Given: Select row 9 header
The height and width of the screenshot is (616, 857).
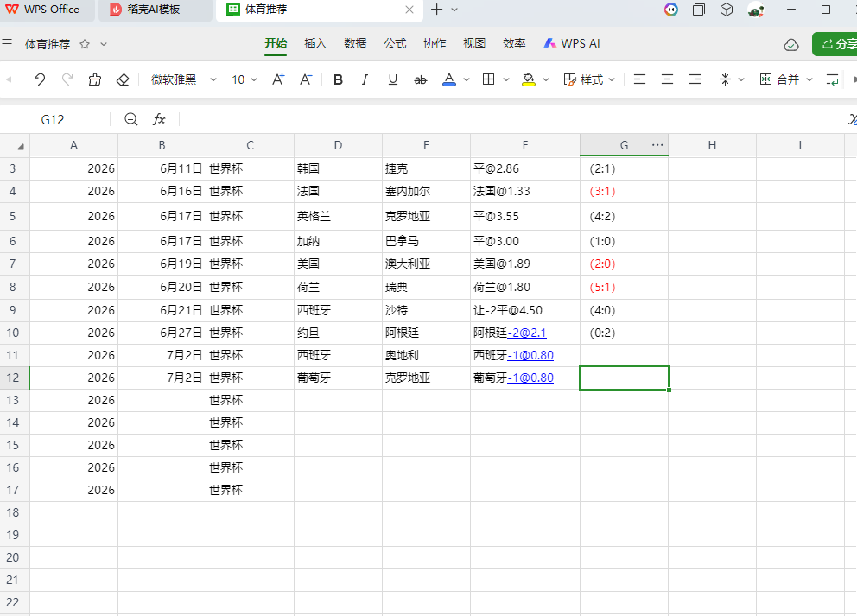Looking at the screenshot, I should point(13,310).
